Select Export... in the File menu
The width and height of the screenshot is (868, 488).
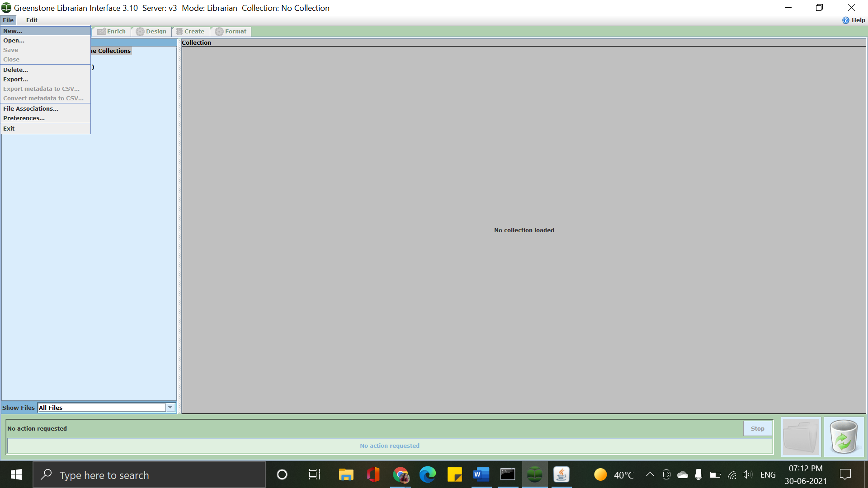pyautogui.click(x=45, y=79)
